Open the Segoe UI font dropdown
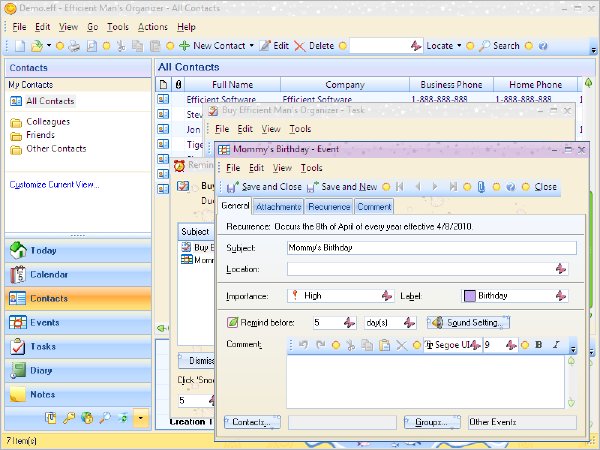Viewport: 600px width, 450px height. (x=475, y=345)
